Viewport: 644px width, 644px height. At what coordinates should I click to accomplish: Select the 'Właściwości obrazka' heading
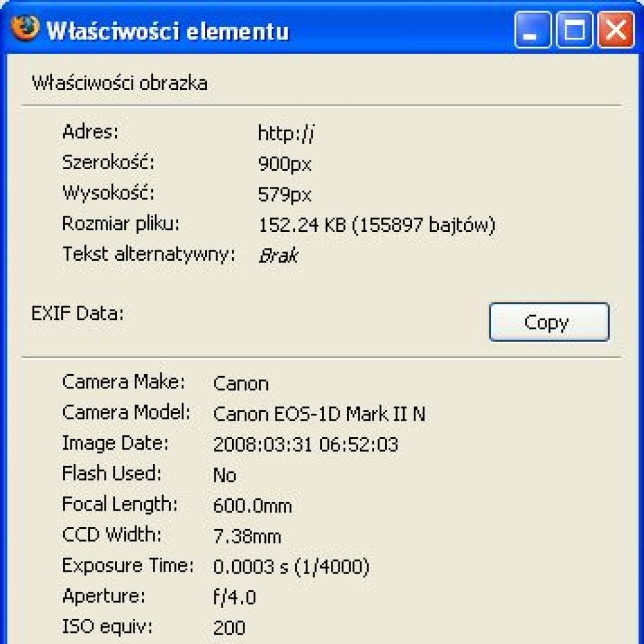(119, 83)
